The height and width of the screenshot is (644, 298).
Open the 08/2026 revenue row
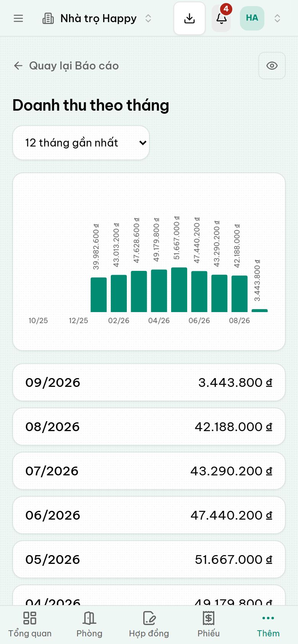tap(149, 427)
